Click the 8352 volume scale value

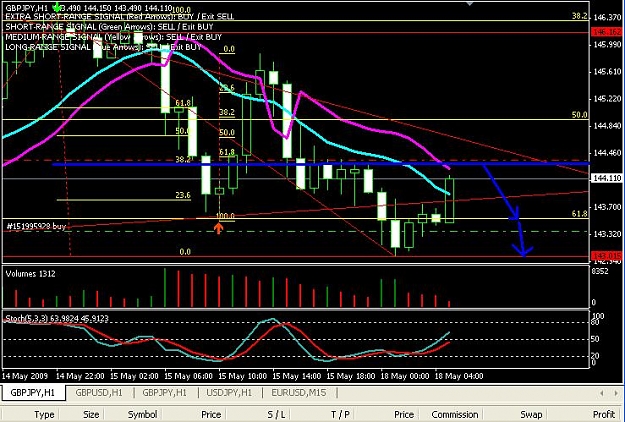[x=600, y=271]
